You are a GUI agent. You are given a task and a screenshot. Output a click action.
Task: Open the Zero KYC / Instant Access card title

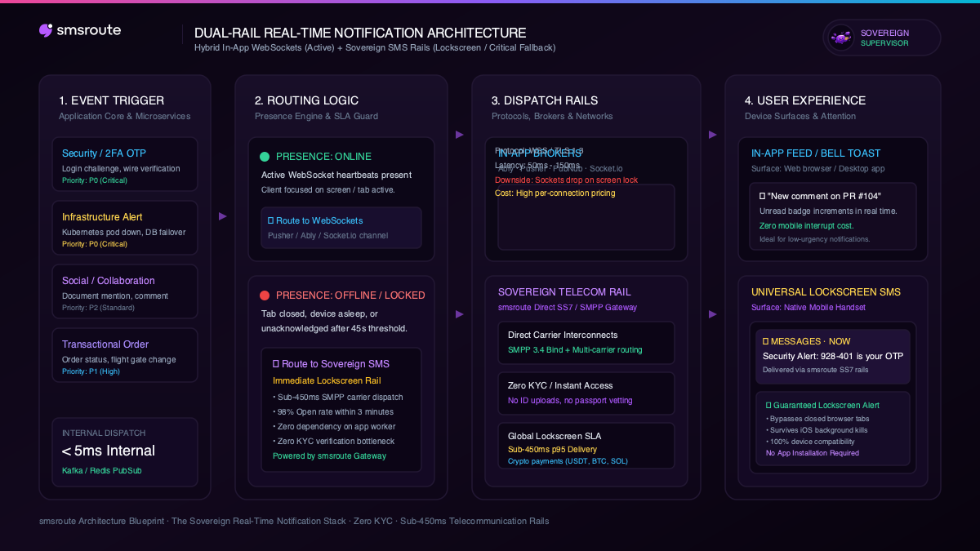pos(560,385)
